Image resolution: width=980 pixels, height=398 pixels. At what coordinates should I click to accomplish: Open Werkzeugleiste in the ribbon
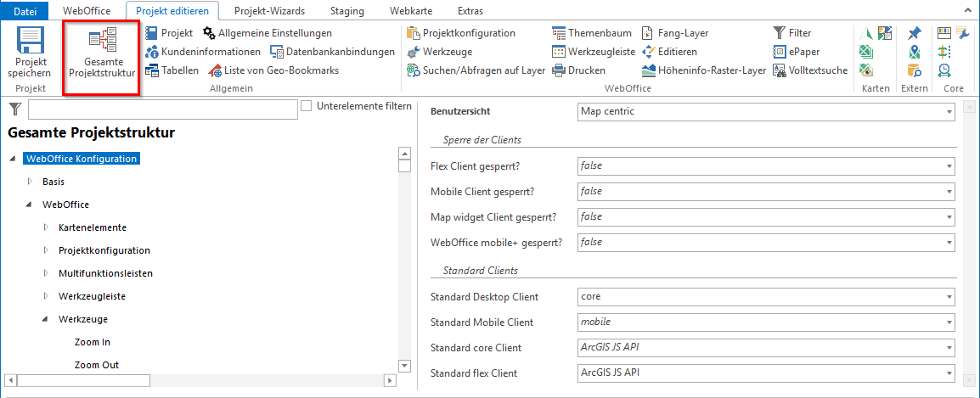tap(594, 51)
